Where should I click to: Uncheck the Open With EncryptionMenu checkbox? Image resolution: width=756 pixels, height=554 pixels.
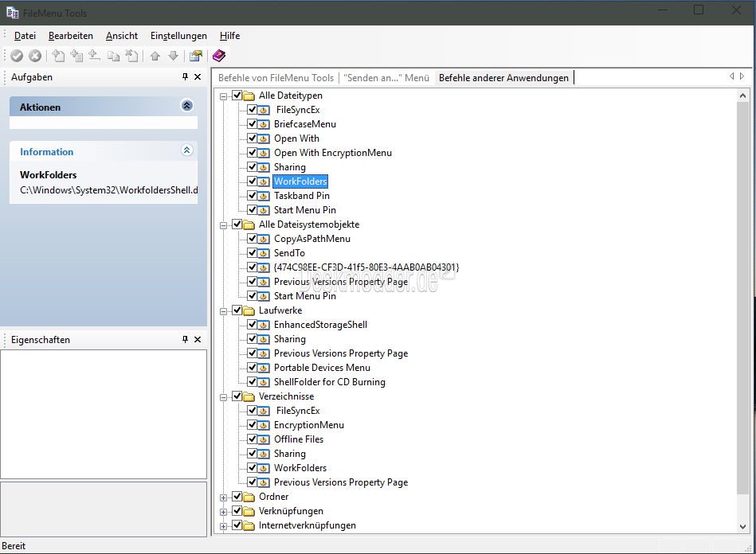253,153
